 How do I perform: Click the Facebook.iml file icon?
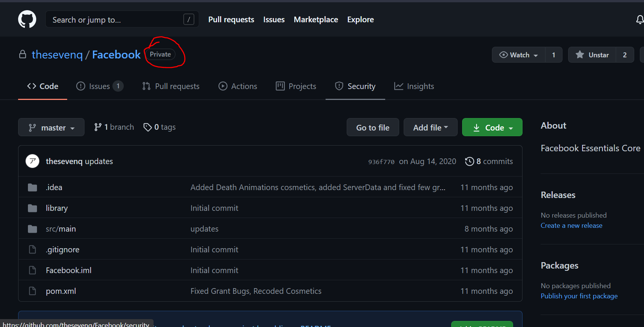32,270
